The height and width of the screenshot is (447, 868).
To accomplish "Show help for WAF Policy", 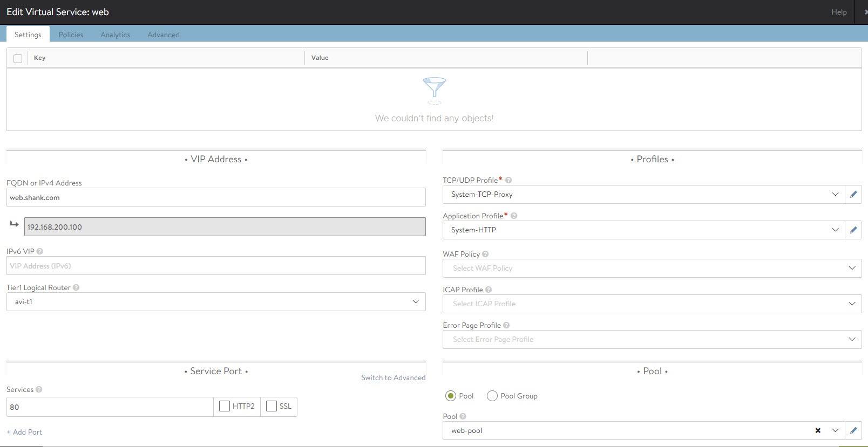I will 485,254.
